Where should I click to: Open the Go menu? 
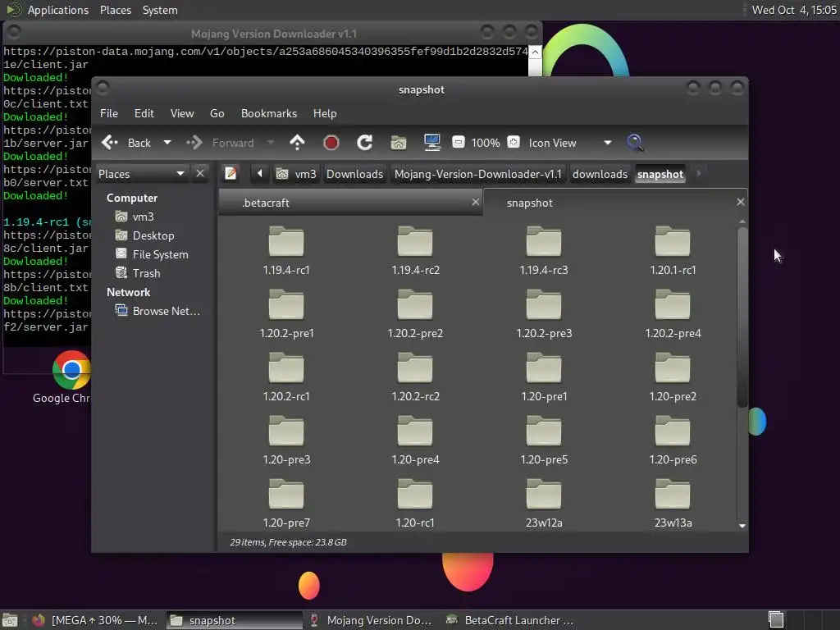[217, 113]
